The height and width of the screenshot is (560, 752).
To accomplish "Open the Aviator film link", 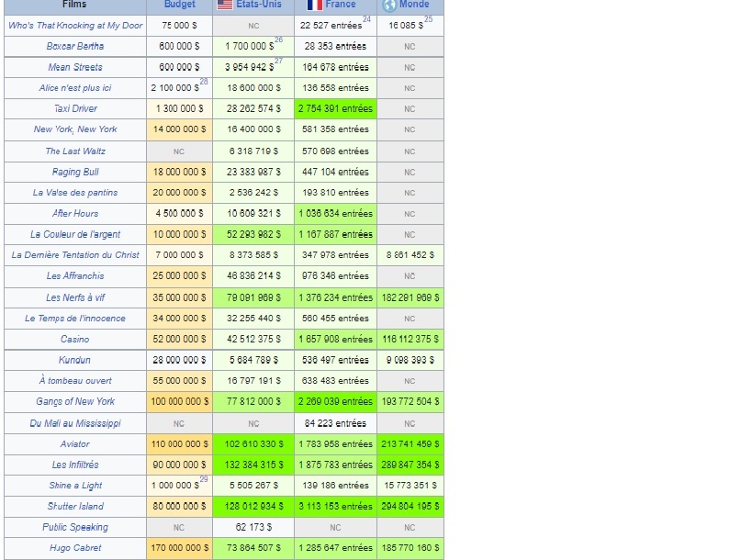I will click(75, 444).
